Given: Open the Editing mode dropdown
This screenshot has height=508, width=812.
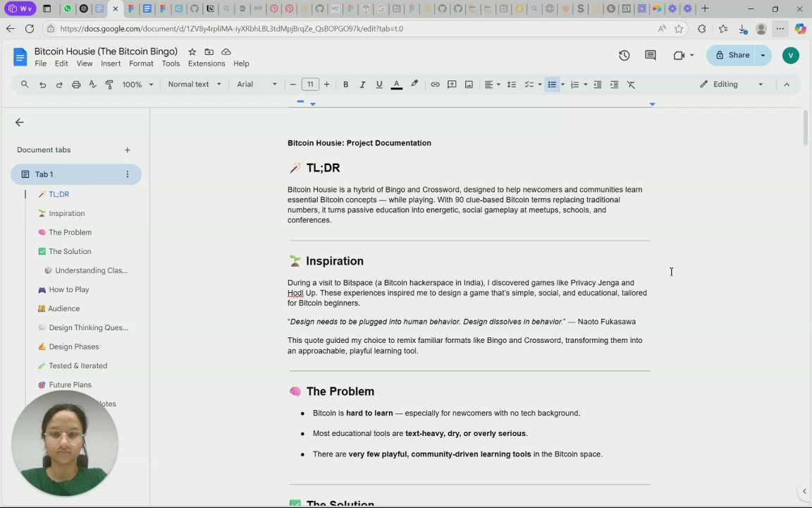Looking at the screenshot, I should pyautogui.click(x=731, y=84).
